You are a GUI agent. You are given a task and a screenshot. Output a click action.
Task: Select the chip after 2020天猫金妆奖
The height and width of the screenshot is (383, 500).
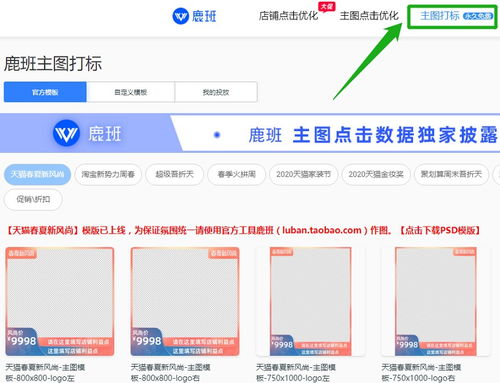pyautogui.click(x=451, y=174)
